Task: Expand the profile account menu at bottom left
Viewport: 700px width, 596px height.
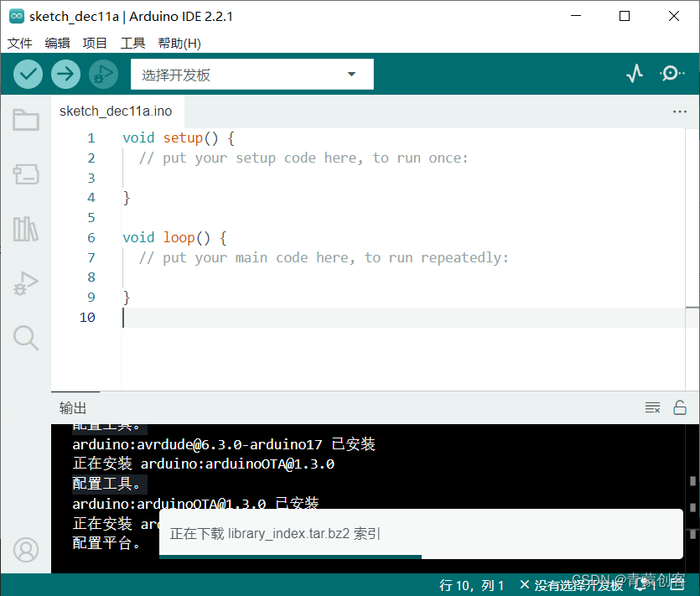Action: coord(25,550)
